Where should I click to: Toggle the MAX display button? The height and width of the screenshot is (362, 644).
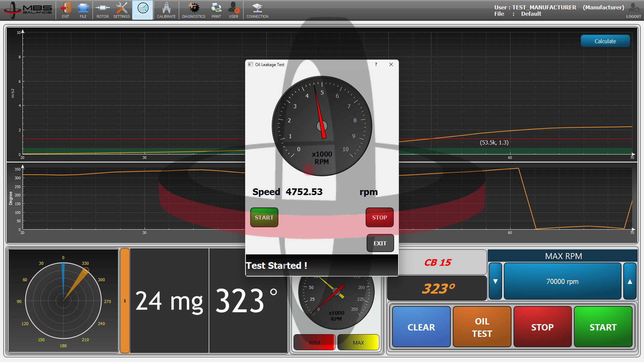(x=358, y=342)
